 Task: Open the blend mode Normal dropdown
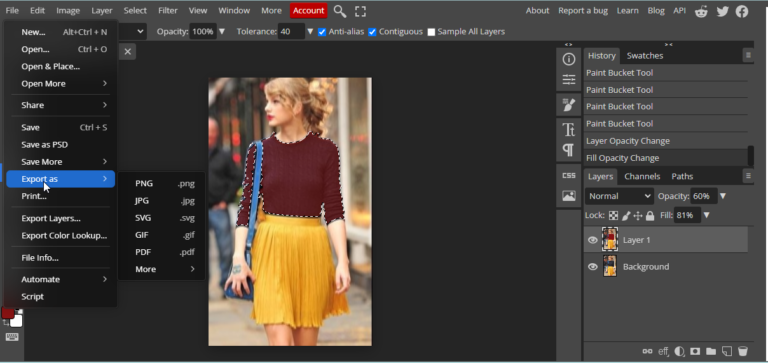tap(620, 196)
